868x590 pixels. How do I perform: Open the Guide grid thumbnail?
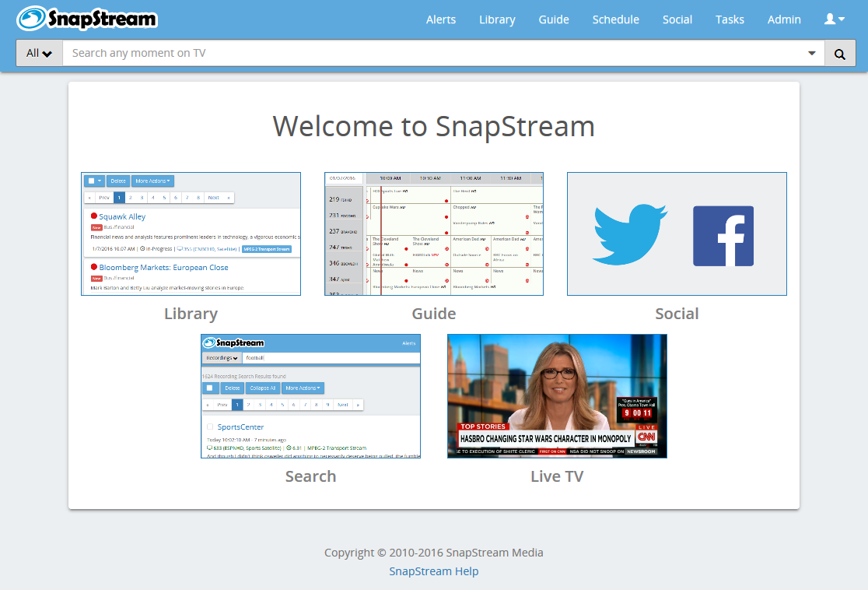pos(434,234)
